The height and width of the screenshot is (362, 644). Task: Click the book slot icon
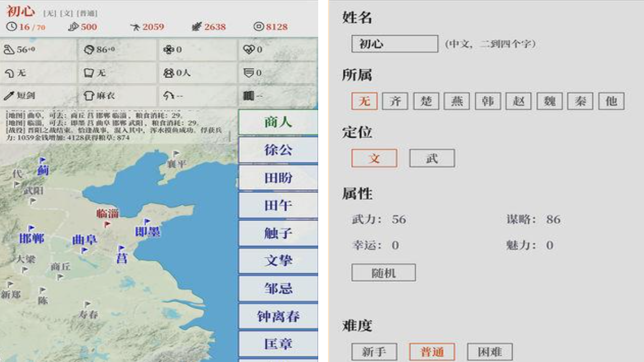click(248, 95)
